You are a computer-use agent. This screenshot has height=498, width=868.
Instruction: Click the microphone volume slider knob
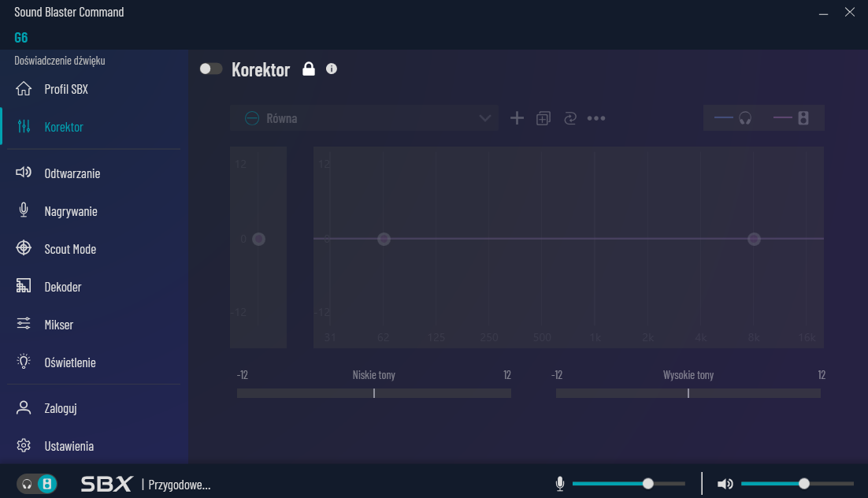(x=647, y=484)
